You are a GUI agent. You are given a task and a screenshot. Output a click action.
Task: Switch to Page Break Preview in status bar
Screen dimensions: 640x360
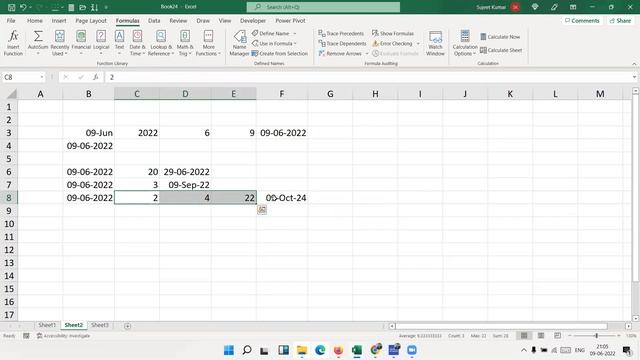point(558,336)
